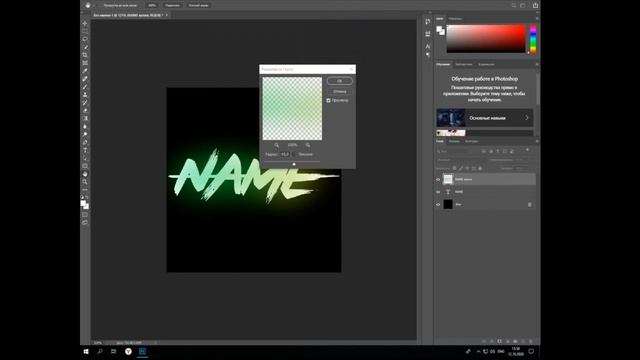This screenshot has width=640, height=360.
Task: Toggle scroll all windows option
Action: pyautogui.click(x=120, y=5)
